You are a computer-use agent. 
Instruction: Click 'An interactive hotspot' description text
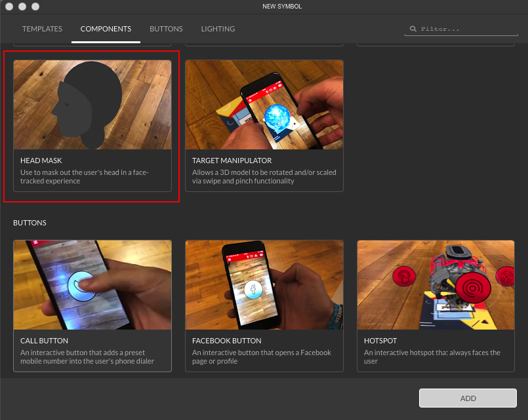[x=432, y=357]
